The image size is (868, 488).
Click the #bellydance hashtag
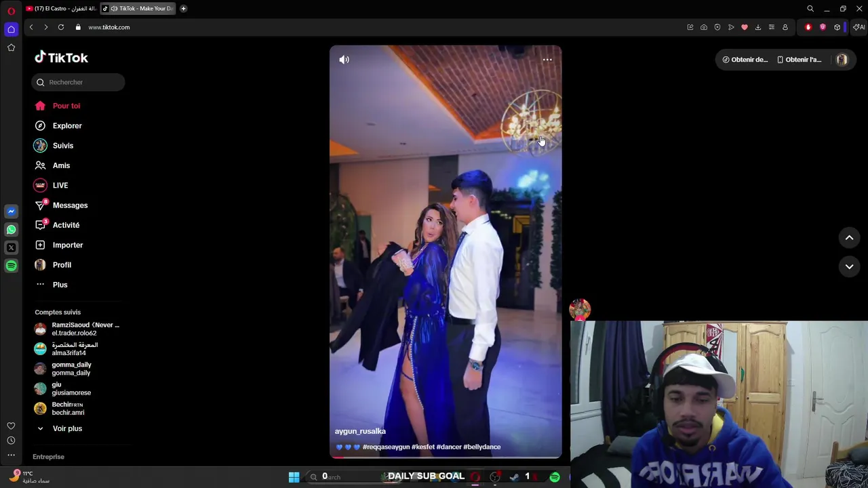[482, 447]
